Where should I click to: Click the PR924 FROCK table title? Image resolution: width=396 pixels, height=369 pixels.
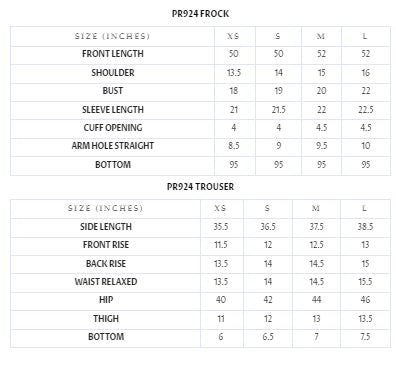click(x=200, y=14)
